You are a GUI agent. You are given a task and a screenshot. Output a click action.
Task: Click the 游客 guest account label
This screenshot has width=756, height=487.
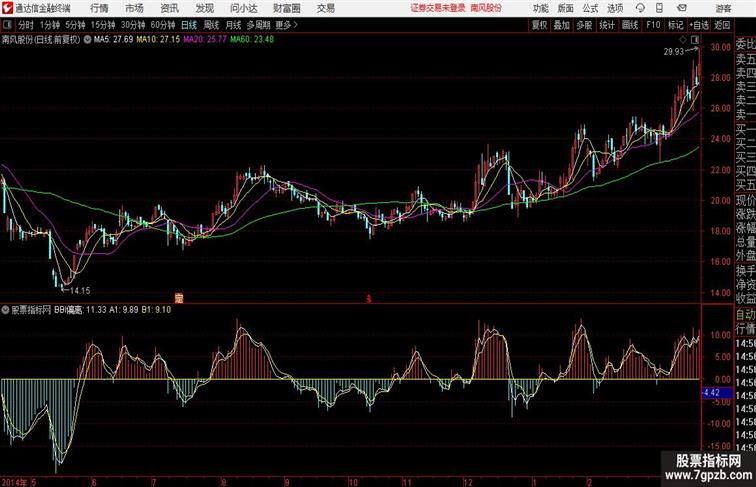(724, 8)
